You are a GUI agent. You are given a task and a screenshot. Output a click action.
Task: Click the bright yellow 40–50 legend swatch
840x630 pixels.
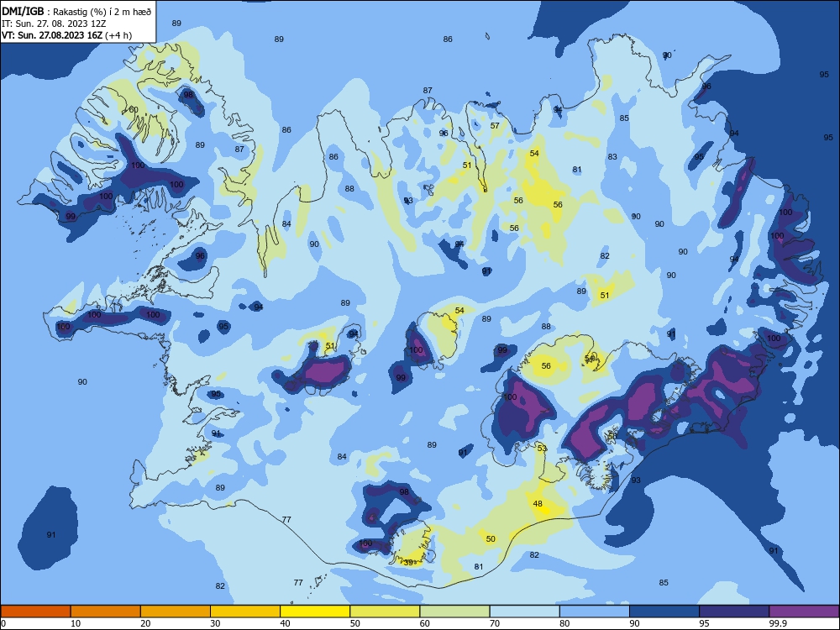315,612
